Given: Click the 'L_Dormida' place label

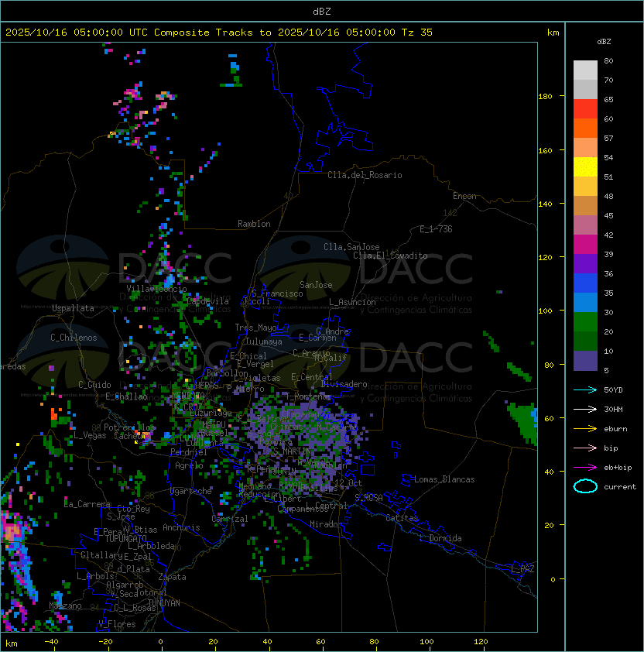Looking at the screenshot, I should [x=440, y=538].
